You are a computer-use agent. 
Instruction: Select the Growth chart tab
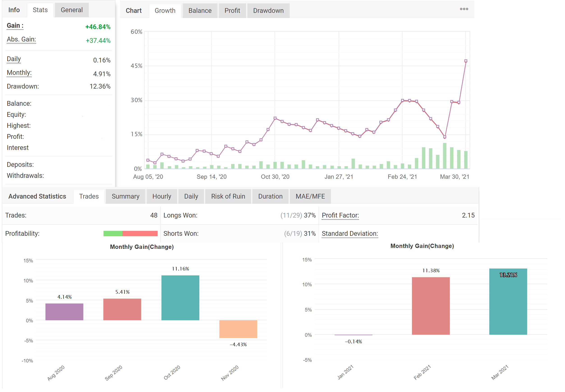point(165,11)
